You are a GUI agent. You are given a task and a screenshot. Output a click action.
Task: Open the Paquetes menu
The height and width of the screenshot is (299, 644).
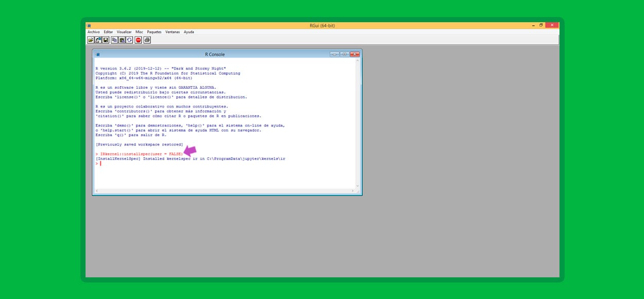pos(154,32)
